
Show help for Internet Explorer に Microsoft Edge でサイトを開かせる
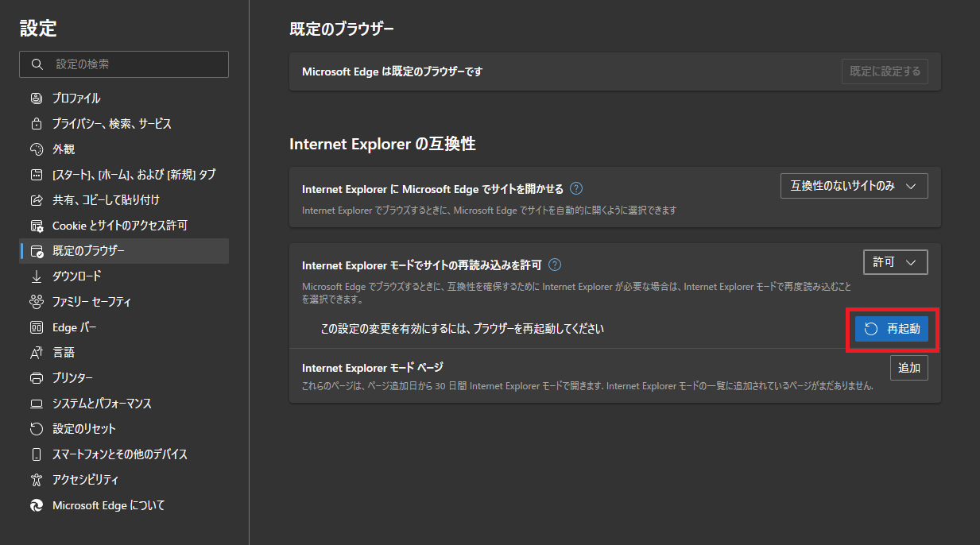(577, 189)
